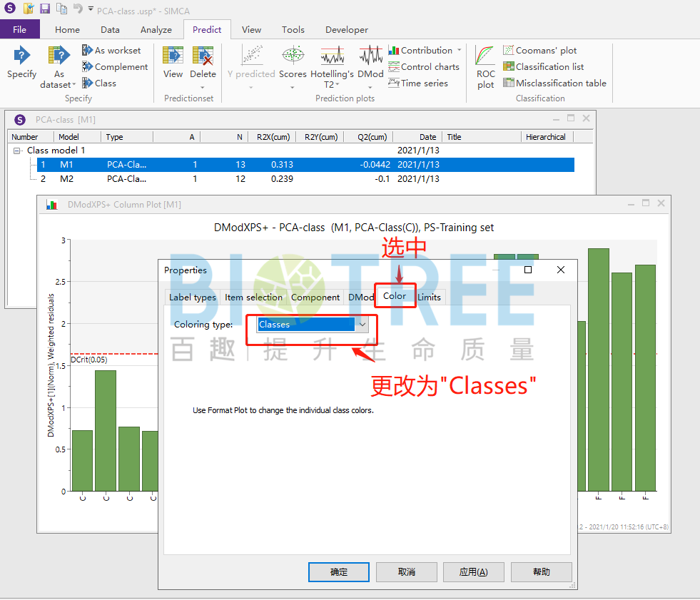
Task: Open the Hotelling's T2 plot icon
Action: pyautogui.click(x=332, y=57)
